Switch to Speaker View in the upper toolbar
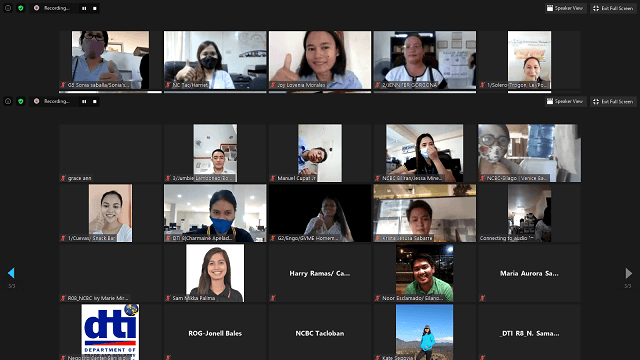The image size is (640, 360). point(565,8)
